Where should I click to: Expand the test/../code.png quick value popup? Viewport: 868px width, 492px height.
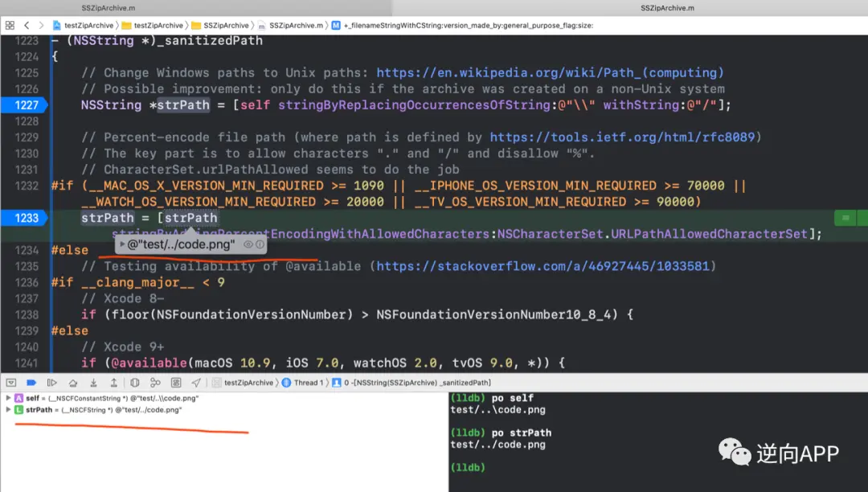coord(122,244)
